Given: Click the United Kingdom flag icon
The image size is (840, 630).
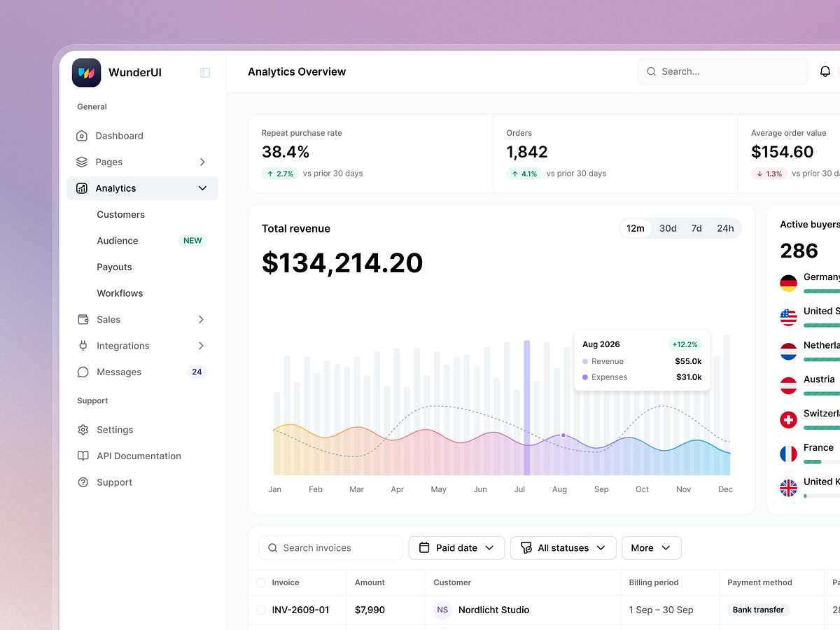Looking at the screenshot, I should click(x=788, y=488).
